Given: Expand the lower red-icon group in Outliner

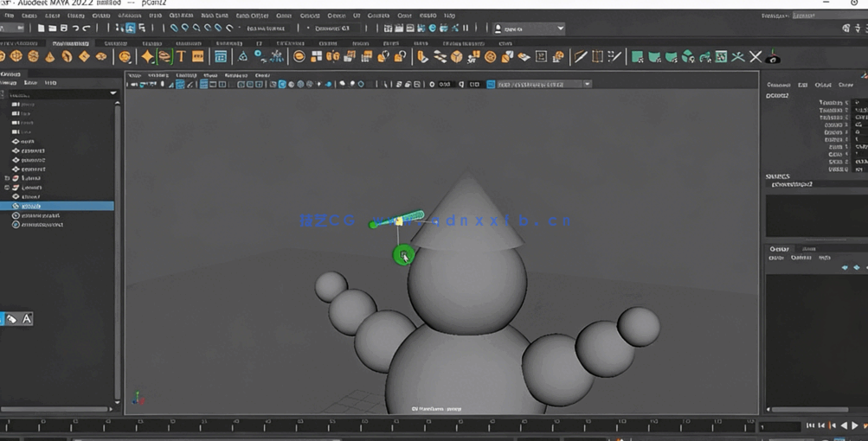Looking at the screenshot, I should 7,188.
